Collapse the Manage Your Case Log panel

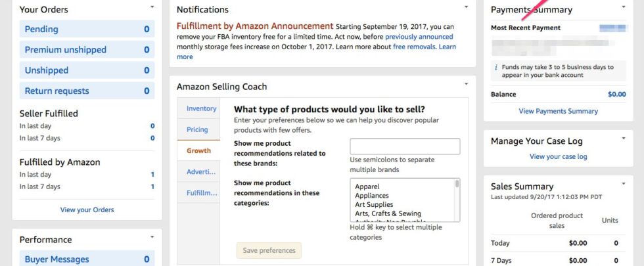click(624, 139)
